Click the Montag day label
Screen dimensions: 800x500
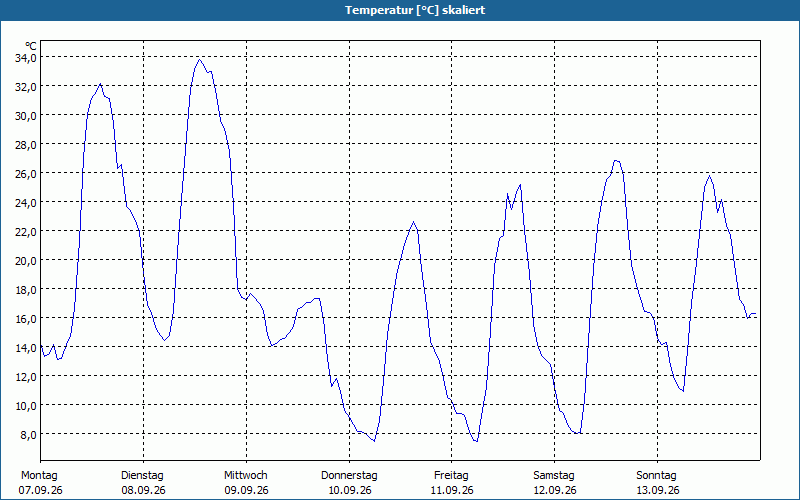click(39, 476)
